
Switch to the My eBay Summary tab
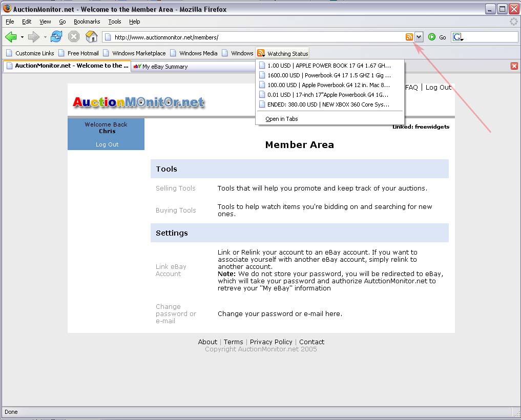click(x=164, y=67)
